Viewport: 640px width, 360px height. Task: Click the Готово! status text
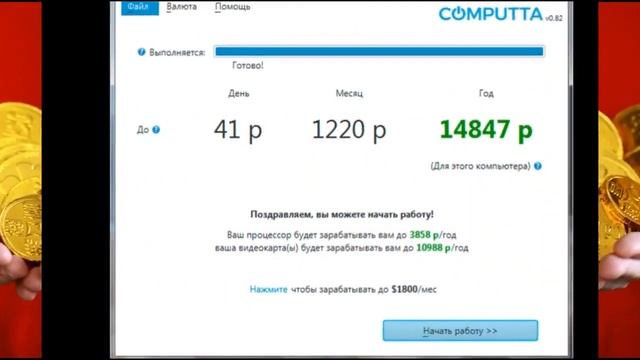coord(248,65)
